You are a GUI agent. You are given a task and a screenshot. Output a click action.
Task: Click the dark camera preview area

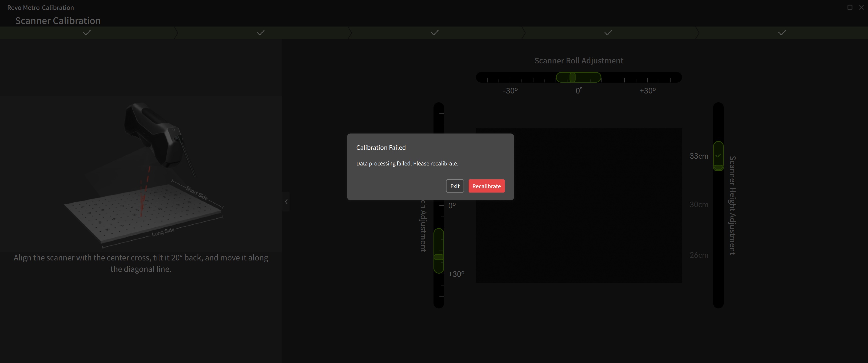point(593,229)
